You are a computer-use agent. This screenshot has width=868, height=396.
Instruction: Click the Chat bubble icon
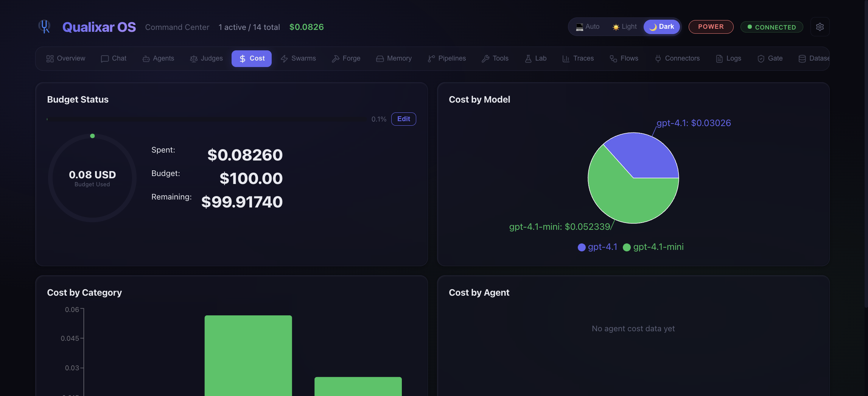105,59
